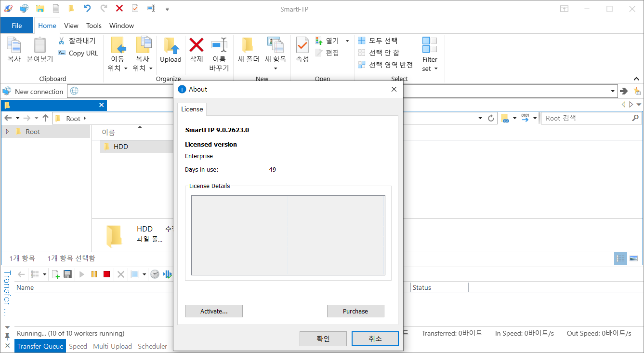Viewport: 644px width, 353px height.
Task: Click the 삭제 (Delete) red X ribbon button
Action: coord(197,51)
